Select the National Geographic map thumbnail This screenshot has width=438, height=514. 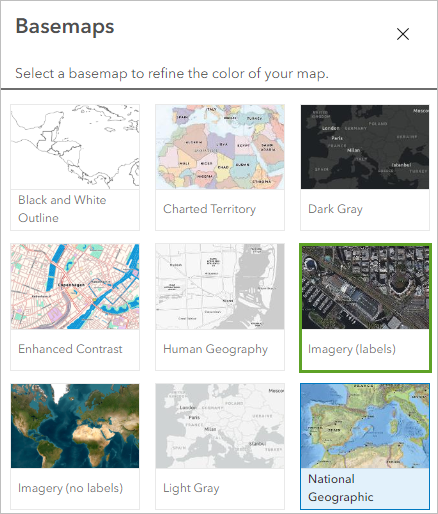click(x=365, y=426)
